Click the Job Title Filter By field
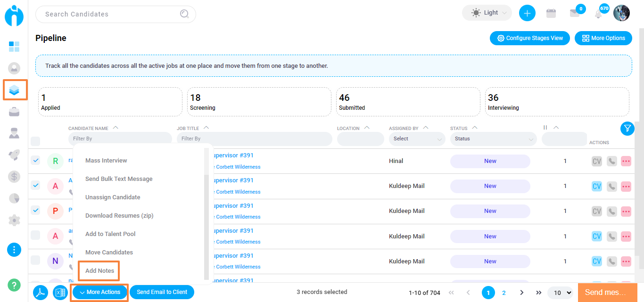This screenshot has height=302, width=644. (255, 139)
